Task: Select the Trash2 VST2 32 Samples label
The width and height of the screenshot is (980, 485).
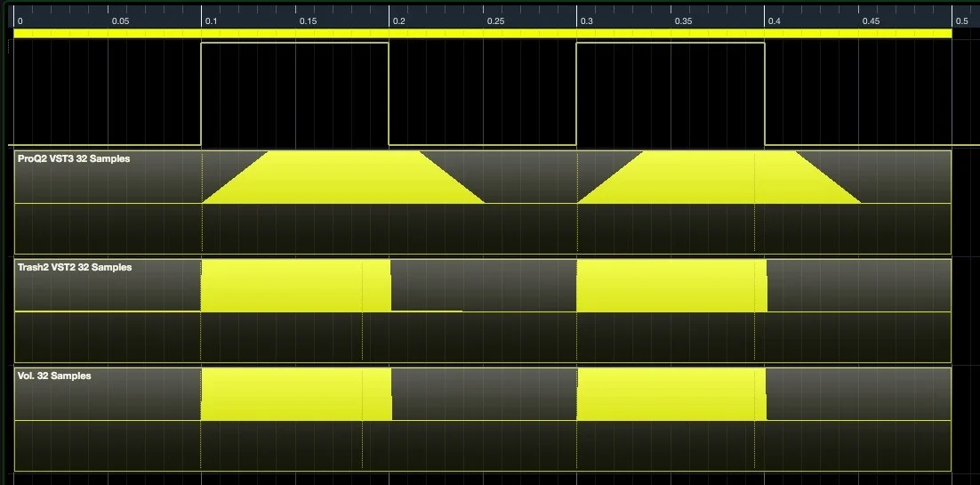Action: pos(75,267)
